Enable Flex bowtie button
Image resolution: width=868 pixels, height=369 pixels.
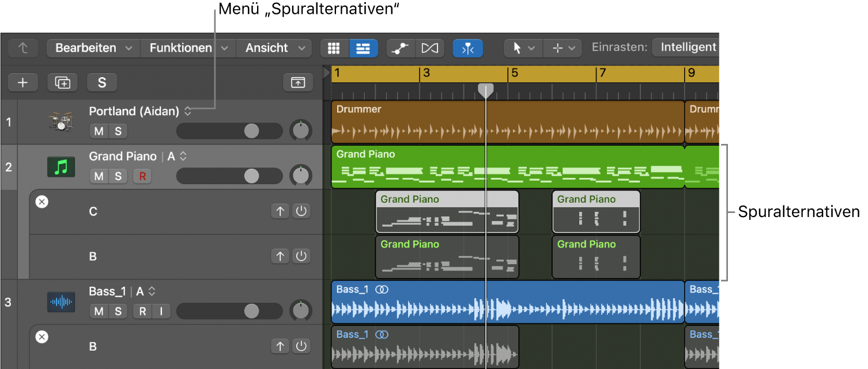[x=429, y=48]
